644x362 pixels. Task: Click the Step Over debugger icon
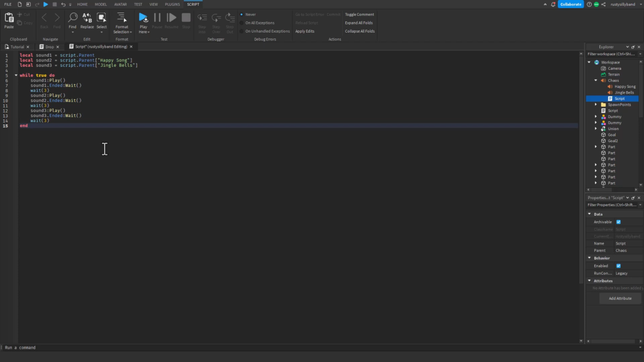(216, 18)
